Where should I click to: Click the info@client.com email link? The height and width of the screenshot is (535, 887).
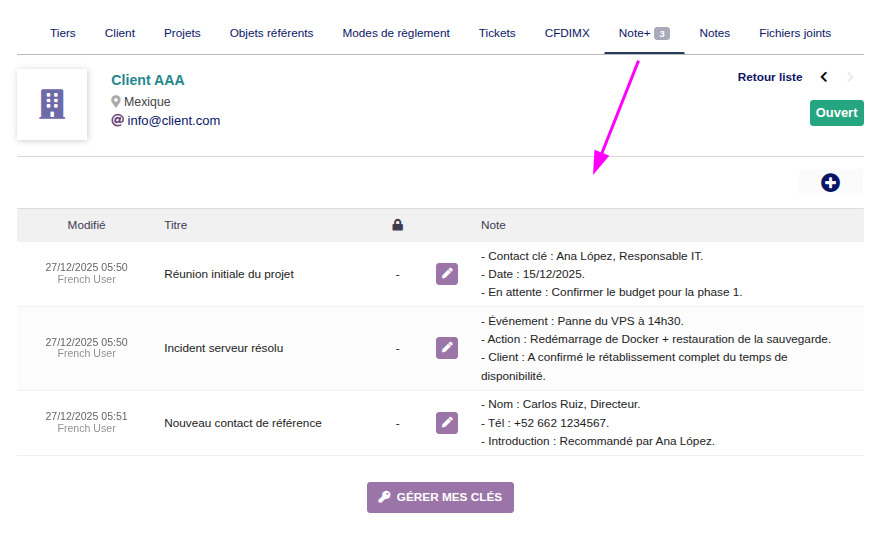coord(173,121)
